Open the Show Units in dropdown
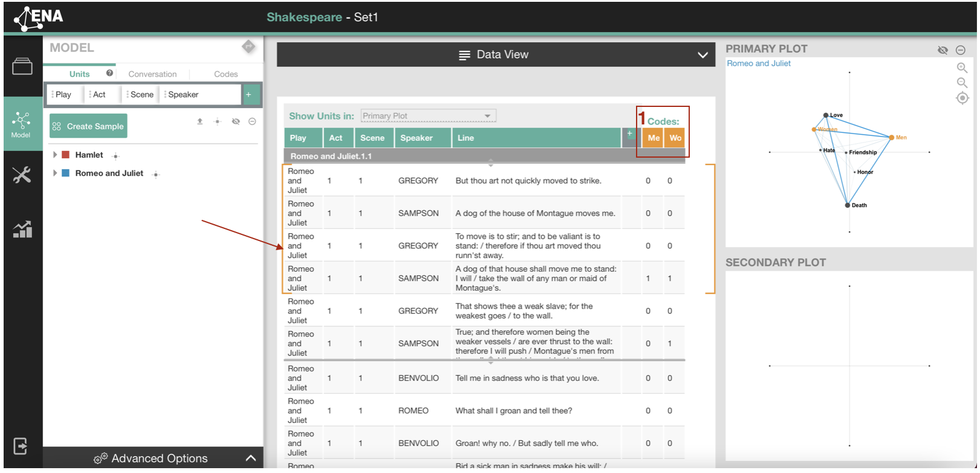 click(x=428, y=116)
